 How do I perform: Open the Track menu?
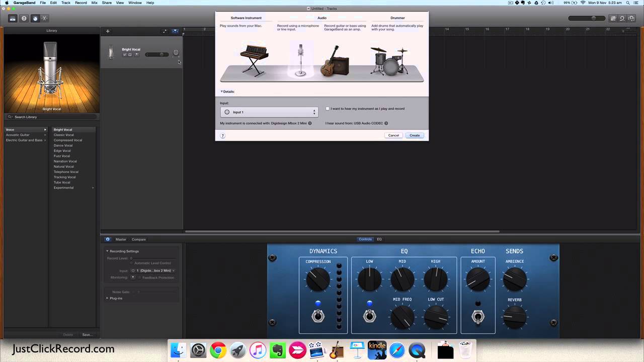point(66,3)
